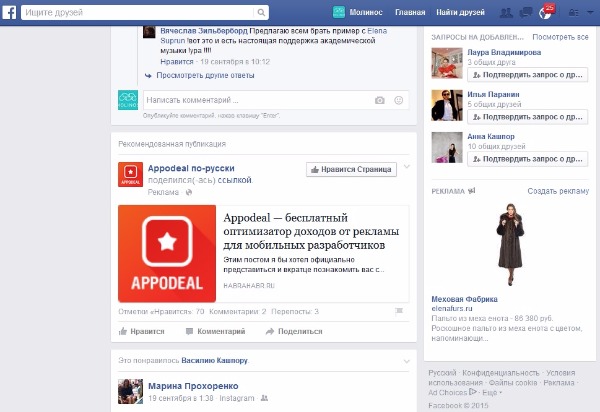Open elenafurs.ru ad link
This screenshot has width=600, height=412.
[x=452, y=308]
